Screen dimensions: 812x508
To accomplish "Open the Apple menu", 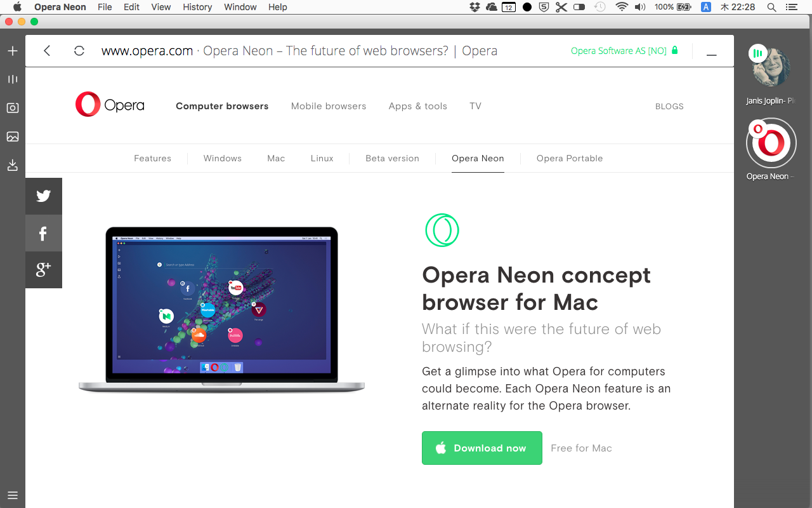I will pyautogui.click(x=17, y=7).
